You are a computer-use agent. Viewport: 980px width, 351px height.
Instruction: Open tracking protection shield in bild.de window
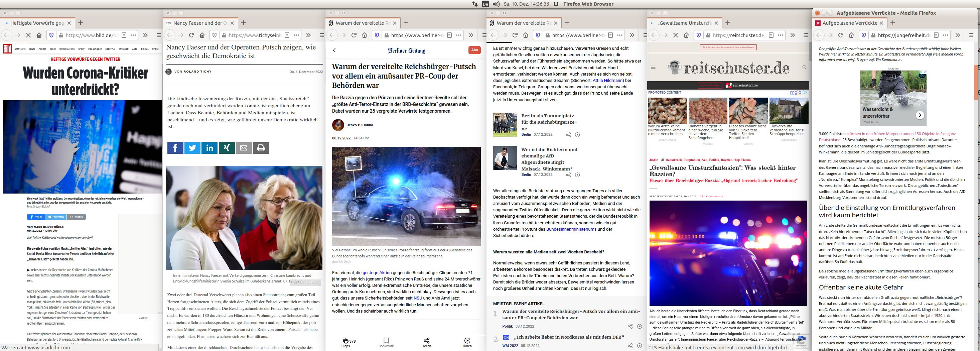click(x=51, y=35)
